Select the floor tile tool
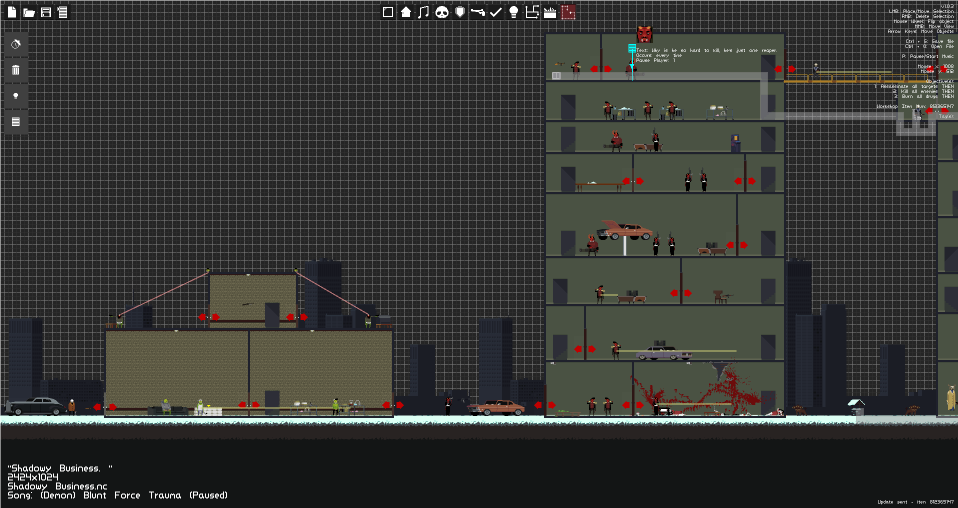The height and width of the screenshot is (508, 958). (x=388, y=12)
